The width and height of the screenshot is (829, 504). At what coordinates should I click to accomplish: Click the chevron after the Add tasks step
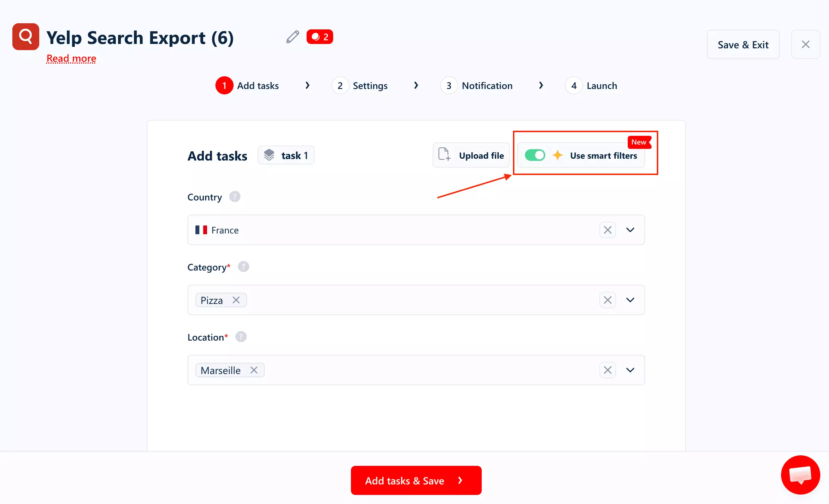click(308, 85)
